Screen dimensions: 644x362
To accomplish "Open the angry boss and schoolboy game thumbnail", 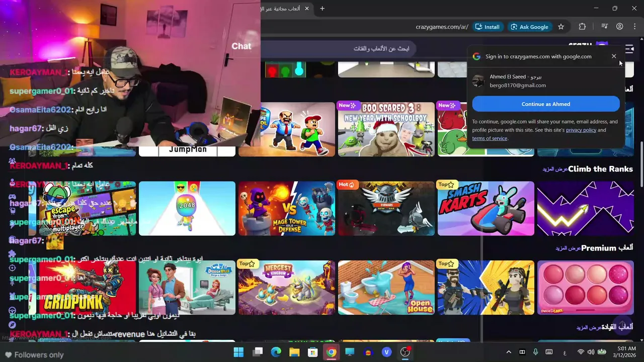I will (x=298, y=129).
